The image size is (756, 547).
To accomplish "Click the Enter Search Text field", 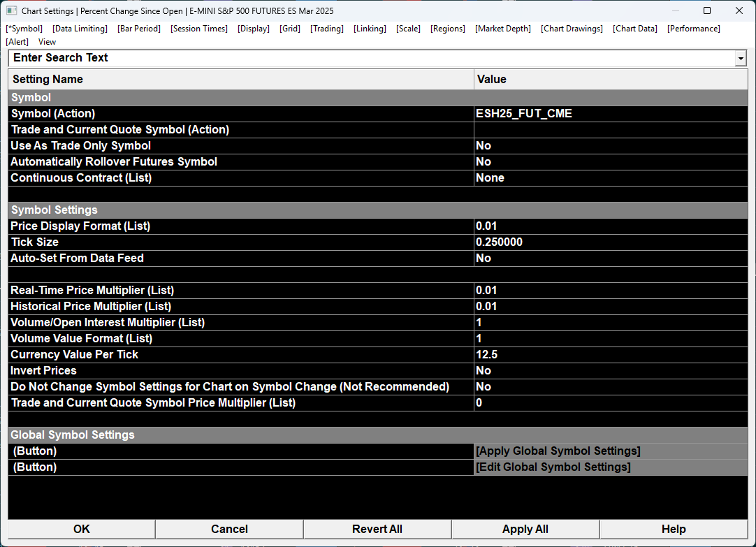I will [371, 58].
